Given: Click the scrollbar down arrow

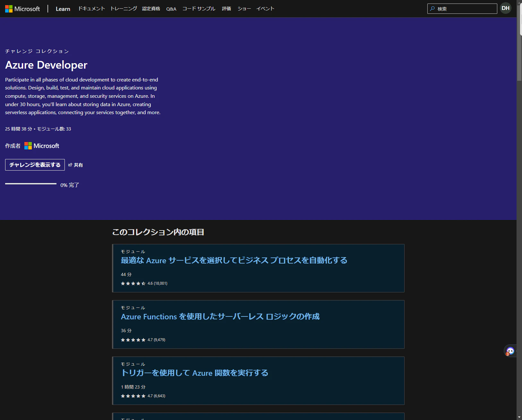Looking at the screenshot, I should point(519,417).
